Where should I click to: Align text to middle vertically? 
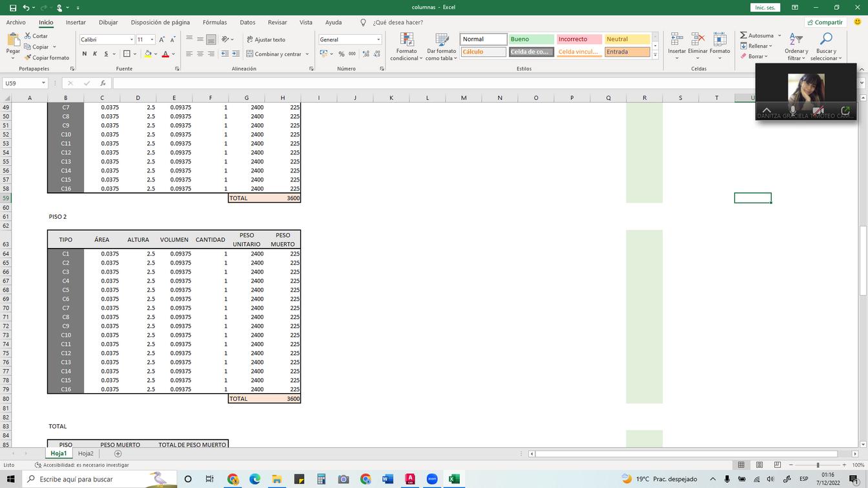(200, 39)
